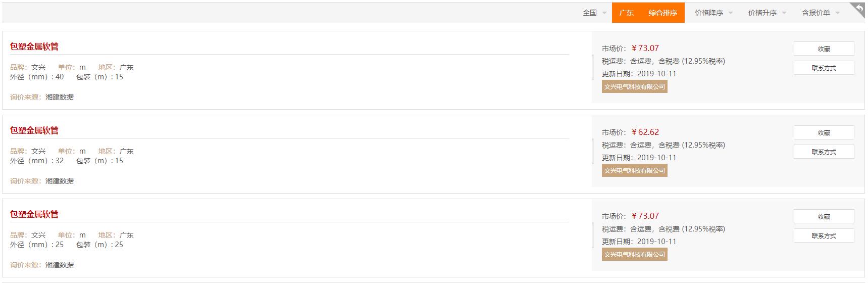The height and width of the screenshot is (283, 868).
Task: Click 收藏 for the 25mm product
Action: click(x=824, y=216)
